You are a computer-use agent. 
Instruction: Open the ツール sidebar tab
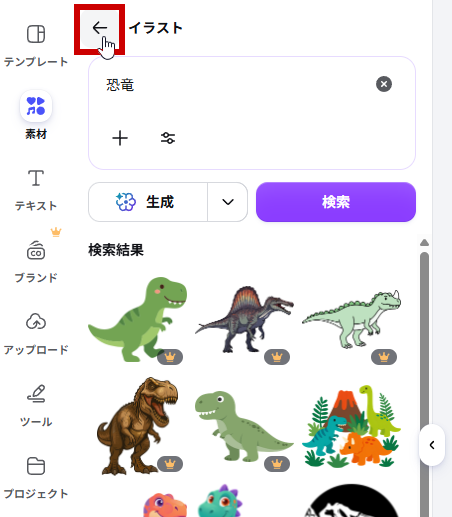coord(36,406)
